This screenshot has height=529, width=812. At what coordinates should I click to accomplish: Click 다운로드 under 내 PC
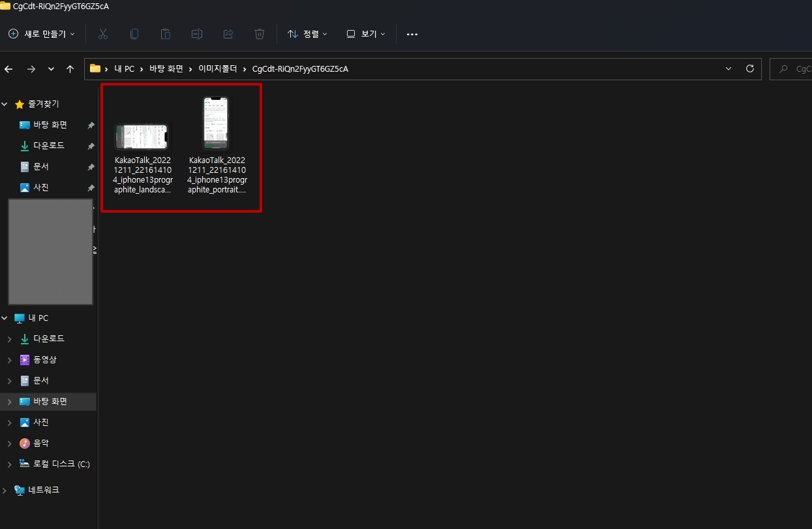click(49, 339)
